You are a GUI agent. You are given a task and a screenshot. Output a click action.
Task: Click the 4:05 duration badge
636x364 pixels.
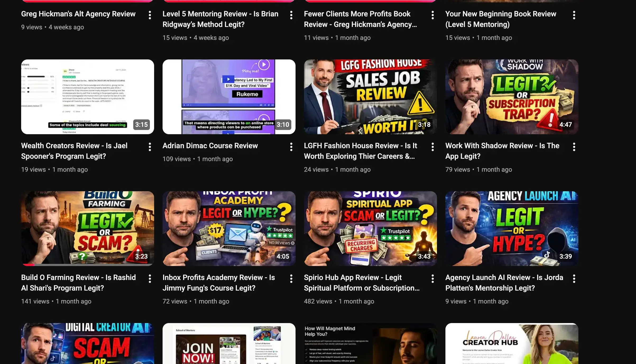click(283, 256)
